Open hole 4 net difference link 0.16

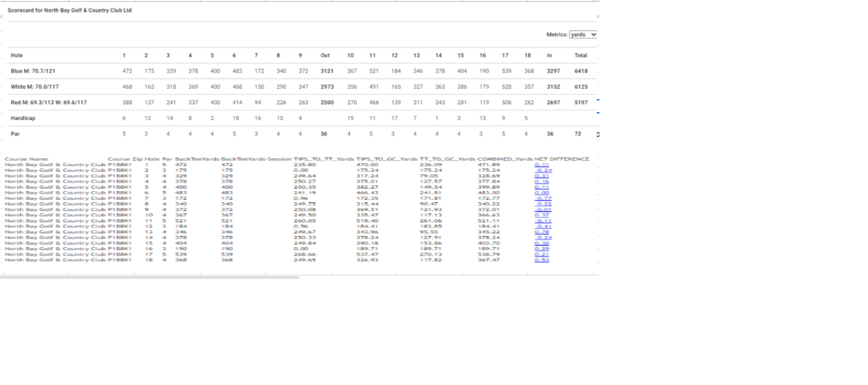click(x=542, y=181)
